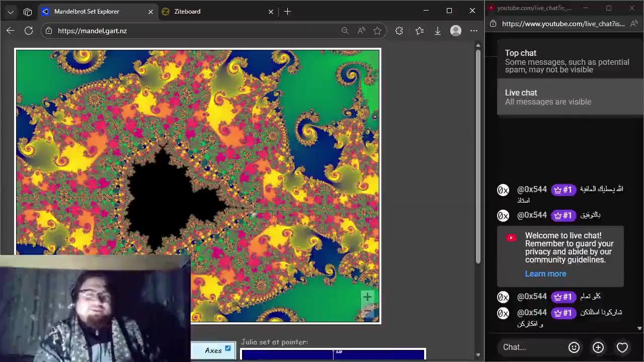644x362 pixels.
Task: View site info lock in YouTube chat window
Action: click(493, 24)
